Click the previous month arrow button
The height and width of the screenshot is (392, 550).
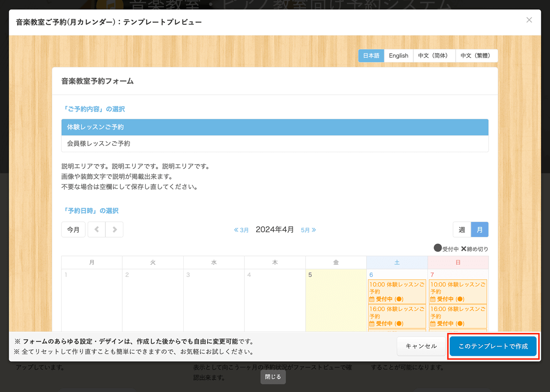point(96,230)
